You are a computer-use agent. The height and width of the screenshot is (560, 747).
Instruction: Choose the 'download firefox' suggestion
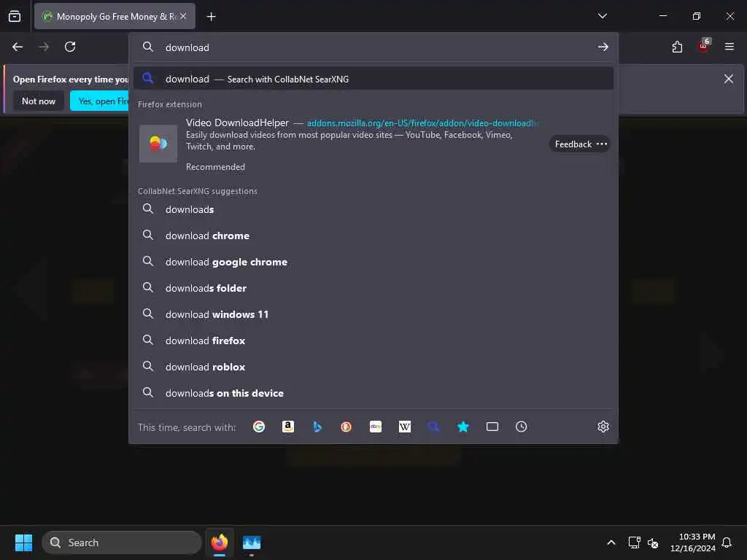coord(373,341)
